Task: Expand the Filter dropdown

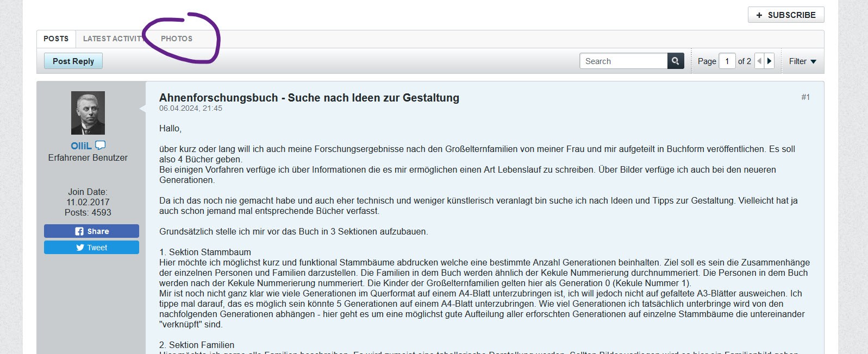Action: coord(802,61)
